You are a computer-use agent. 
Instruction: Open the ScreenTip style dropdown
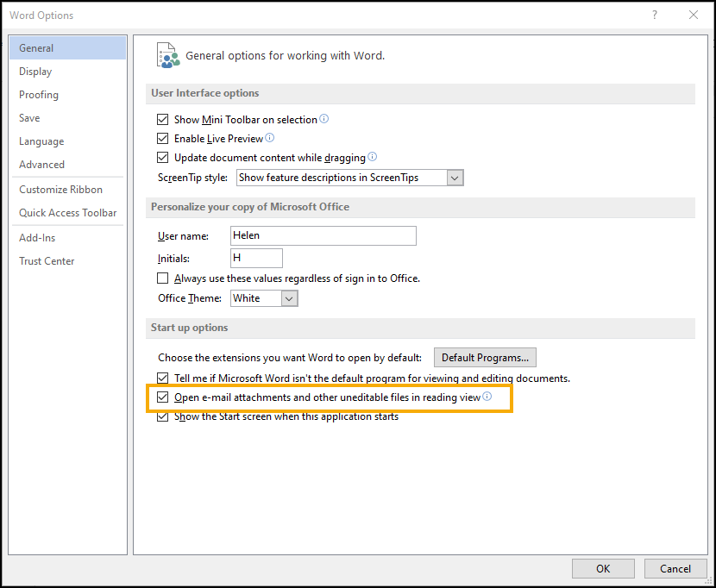(x=455, y=178)
